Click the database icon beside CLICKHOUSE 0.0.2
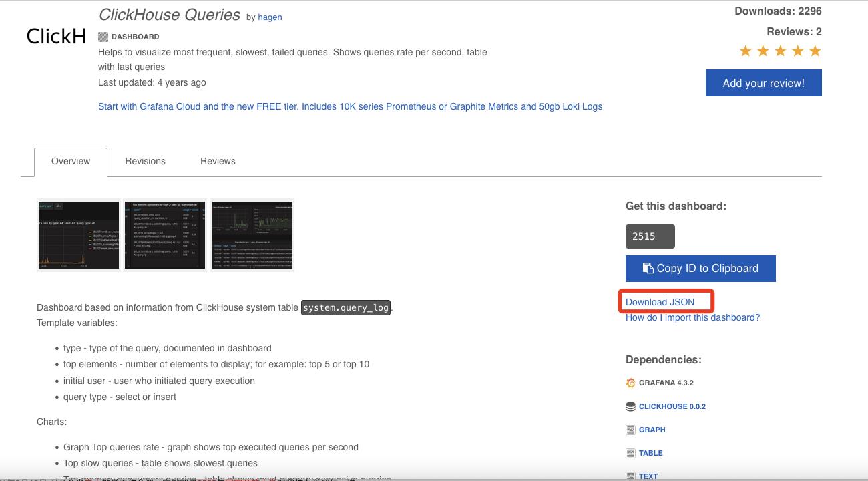Screen dimensions: 868x481 pyautogui.click(x=630, y=406)
